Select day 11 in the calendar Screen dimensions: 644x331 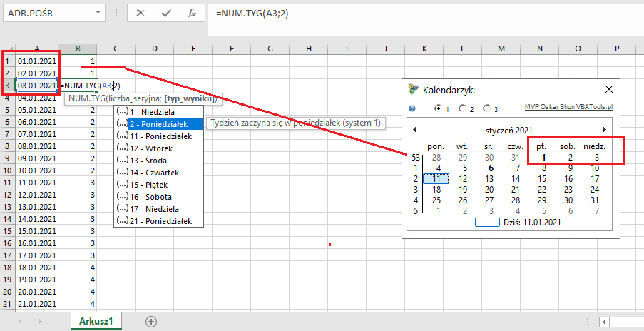point(436,178)
